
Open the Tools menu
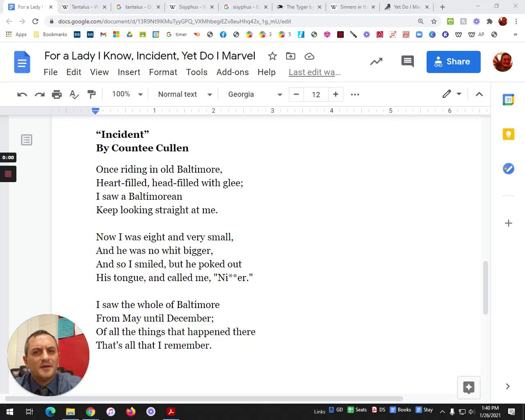point(196,72)
